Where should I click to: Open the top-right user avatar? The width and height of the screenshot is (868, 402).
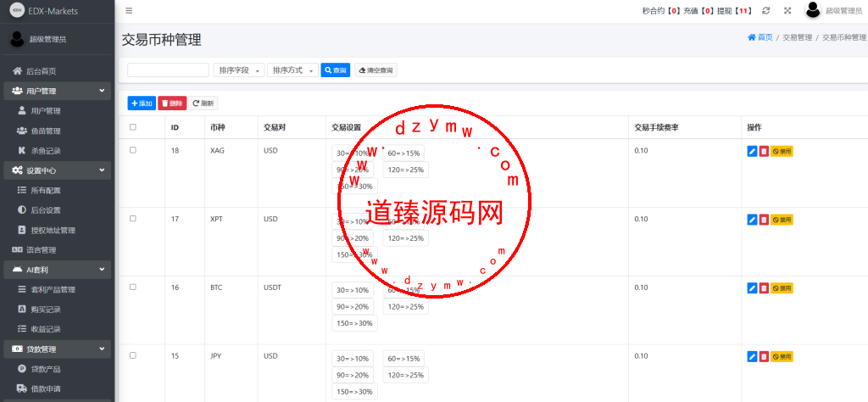[x=813, y=10]
